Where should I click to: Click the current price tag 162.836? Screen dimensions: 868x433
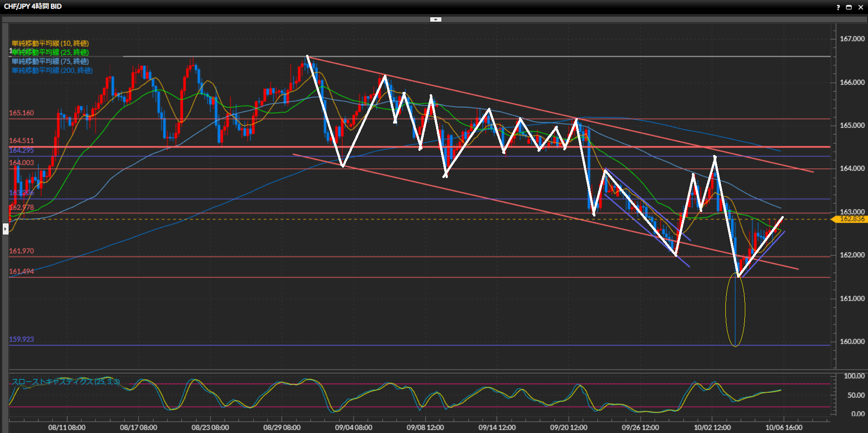(x=851, y=219)
